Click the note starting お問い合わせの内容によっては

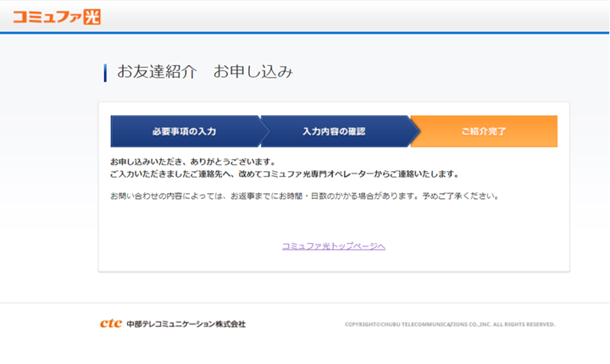tap(305, 196)
